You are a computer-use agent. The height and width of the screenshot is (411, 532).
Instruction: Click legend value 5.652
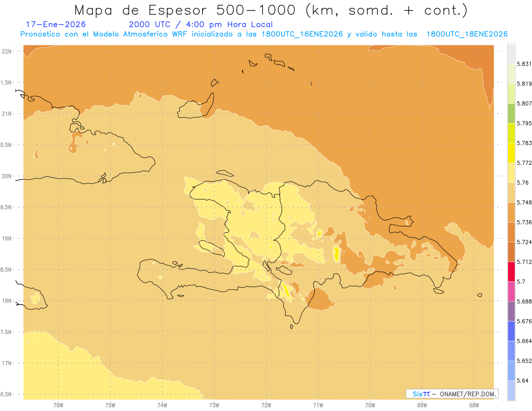coord(524,361)
